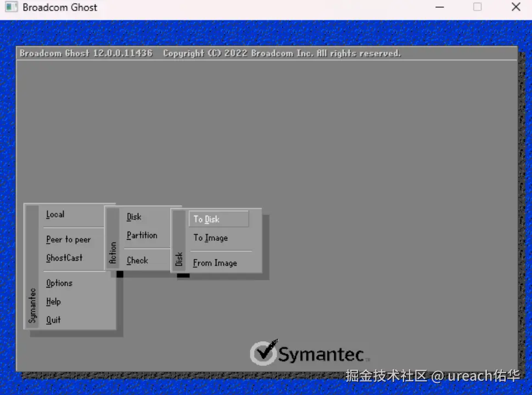This screenshot has width=532, height=395.
Task: Click the vertical Disk submenu label
Action: tap(180, 258)
